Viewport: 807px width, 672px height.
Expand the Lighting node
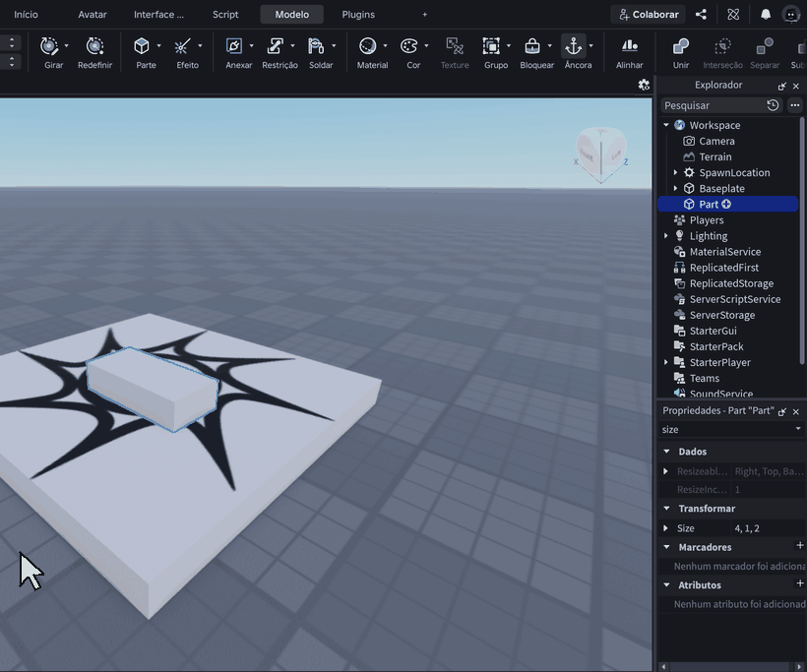666,236
